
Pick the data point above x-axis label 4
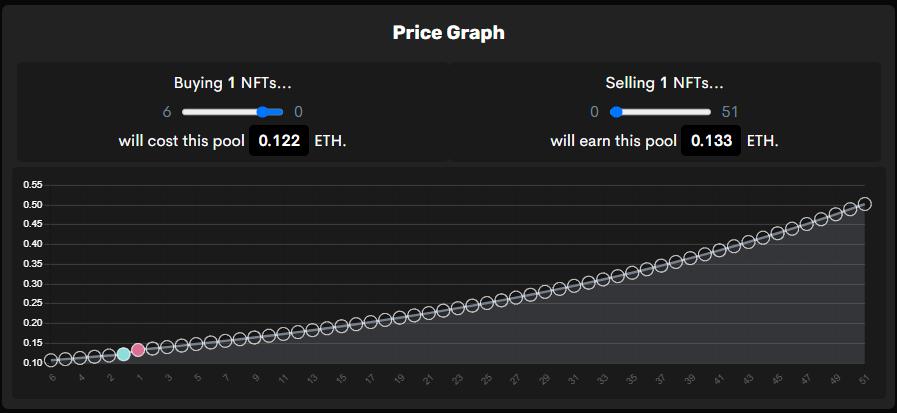80,358
